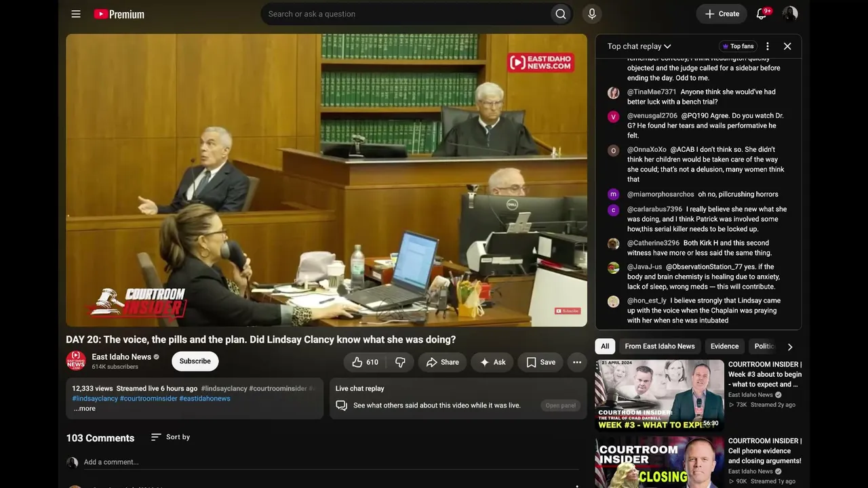This screenshot has height=488, width=868.
Task: Click @Catherine3296 username in chat
Action: click(653, 243)
